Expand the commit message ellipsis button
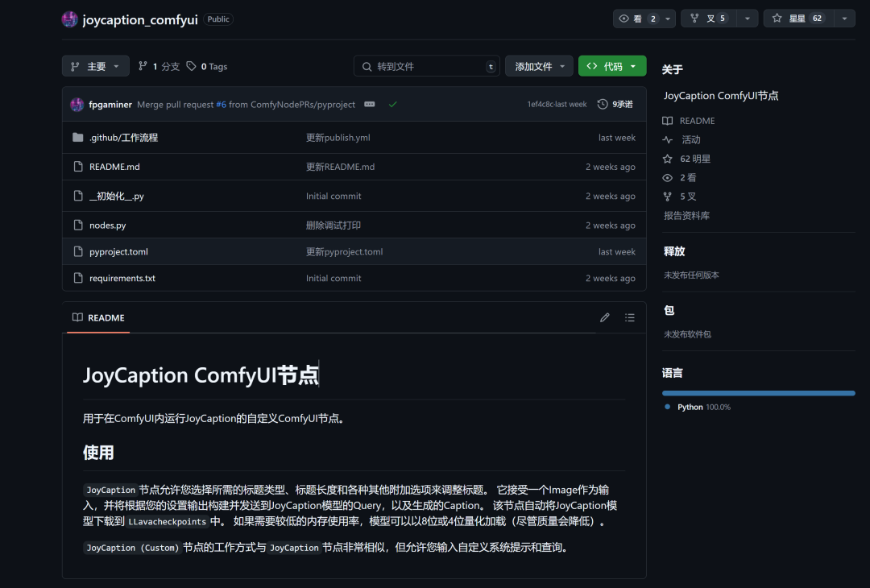The image size is (870, 588). [x=370, y=104]
